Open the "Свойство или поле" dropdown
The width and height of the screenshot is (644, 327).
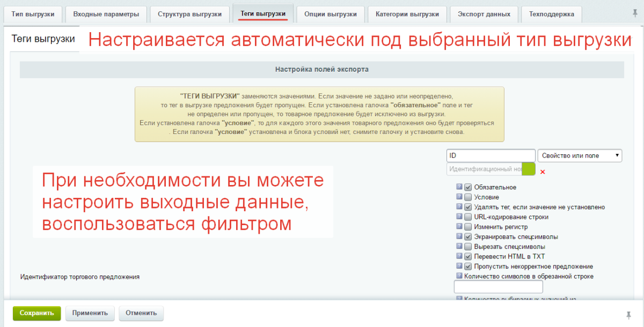coord(580,155)
